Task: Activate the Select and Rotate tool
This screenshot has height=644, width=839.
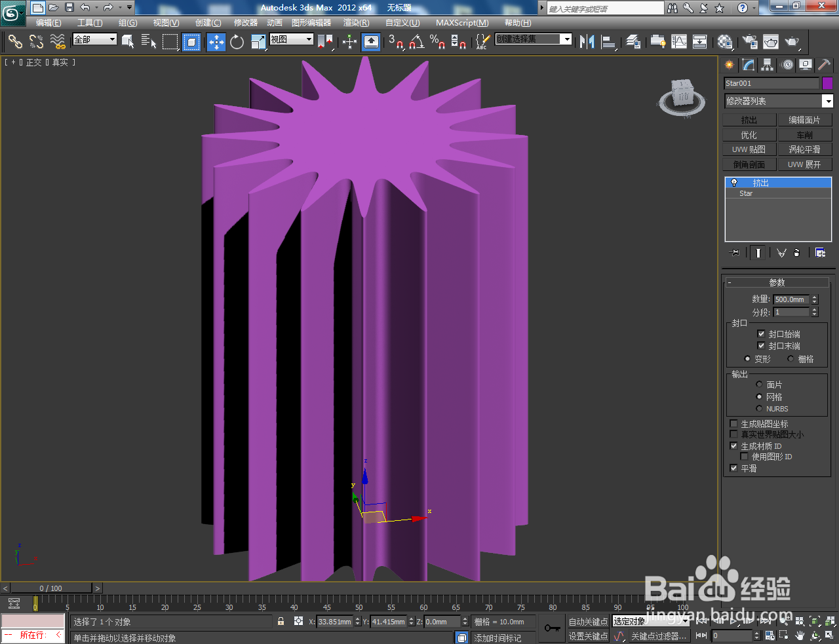Action: pos(237,42)
